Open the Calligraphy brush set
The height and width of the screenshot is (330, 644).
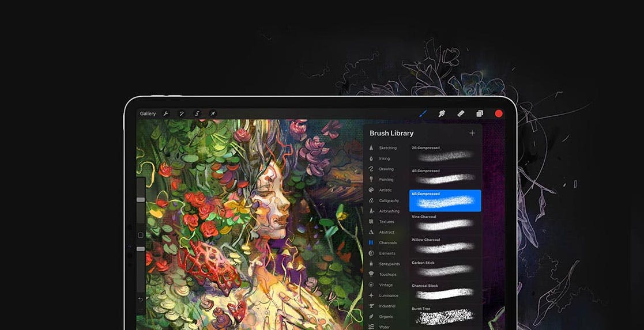click(x=384, y=201)
